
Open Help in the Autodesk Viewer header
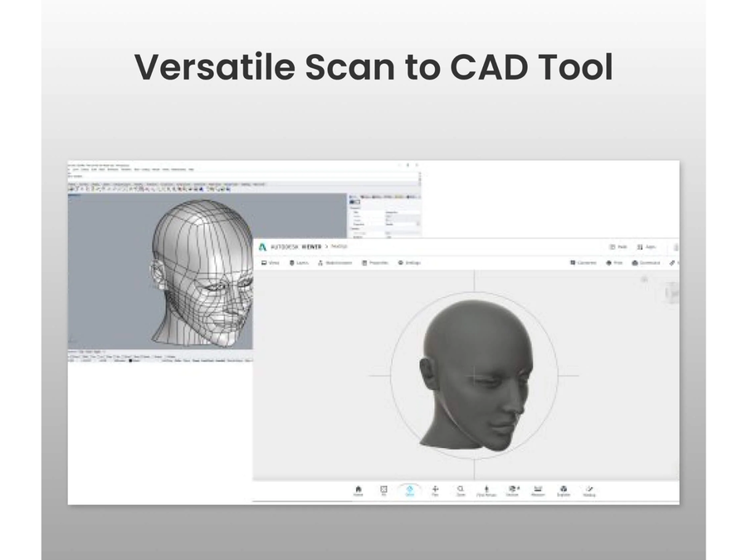[618, 247]
